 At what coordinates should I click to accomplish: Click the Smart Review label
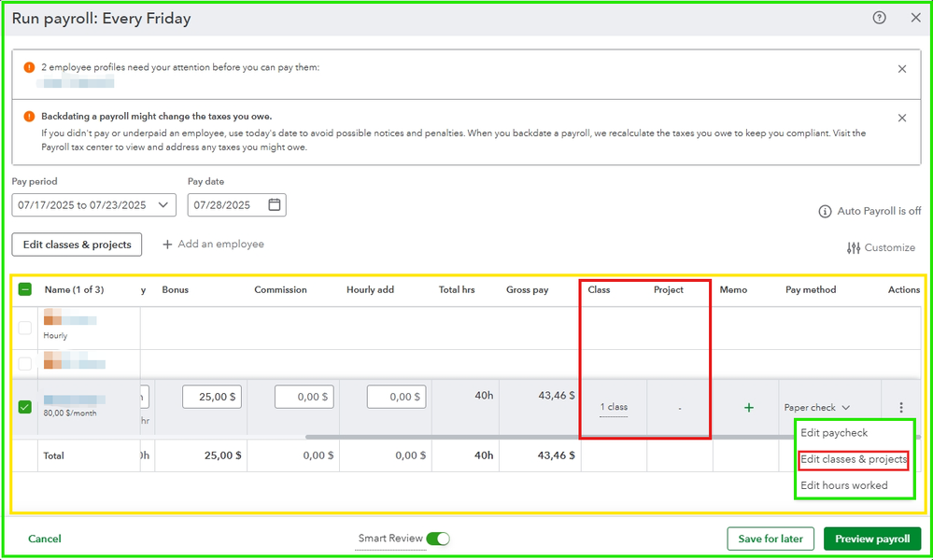390,539
